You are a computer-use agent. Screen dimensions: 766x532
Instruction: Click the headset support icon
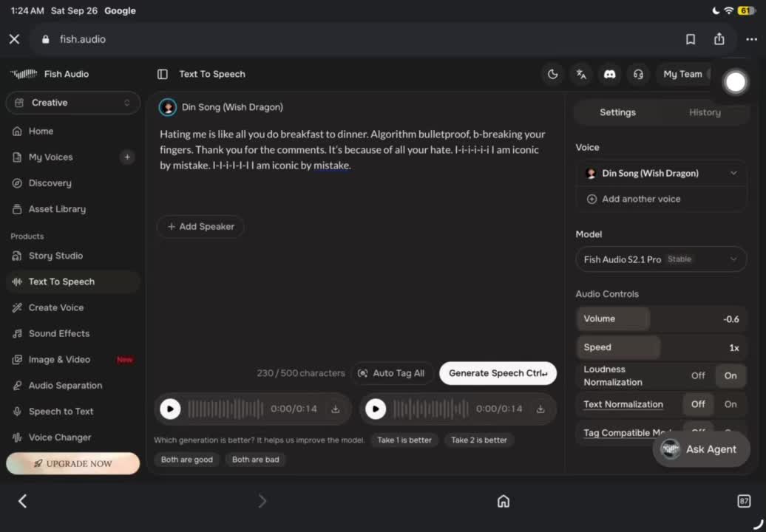point(638,74)
